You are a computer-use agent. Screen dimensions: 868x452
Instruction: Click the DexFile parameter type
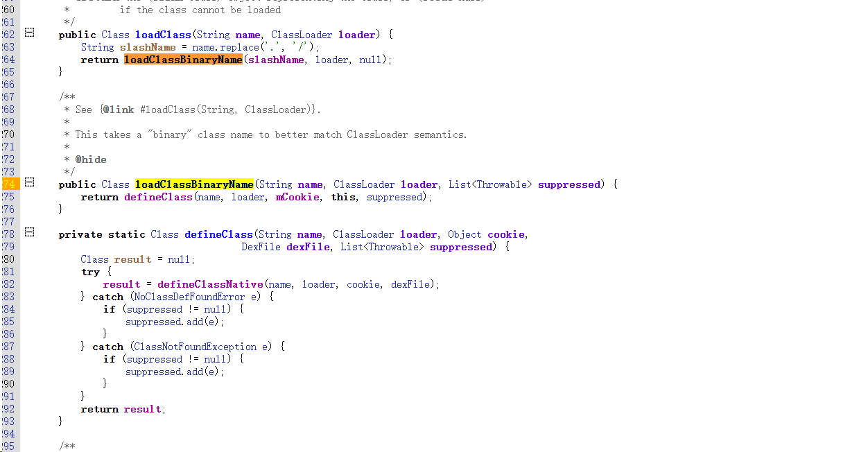[x=261, y=247]
